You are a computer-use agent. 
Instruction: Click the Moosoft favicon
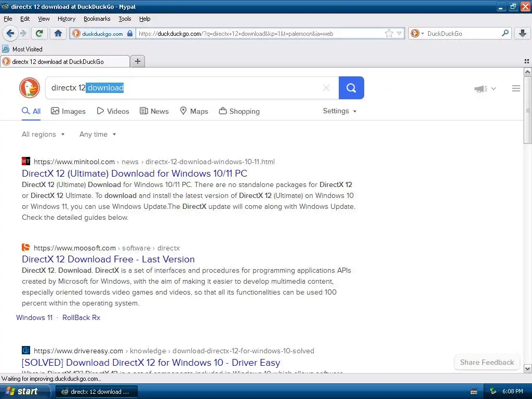point(26,247)
